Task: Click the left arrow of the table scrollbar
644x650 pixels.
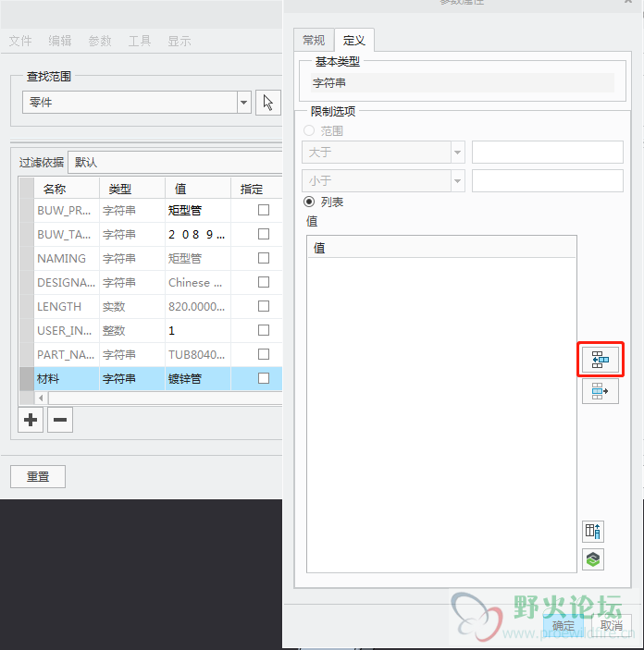Action: [x=41, y=398]
